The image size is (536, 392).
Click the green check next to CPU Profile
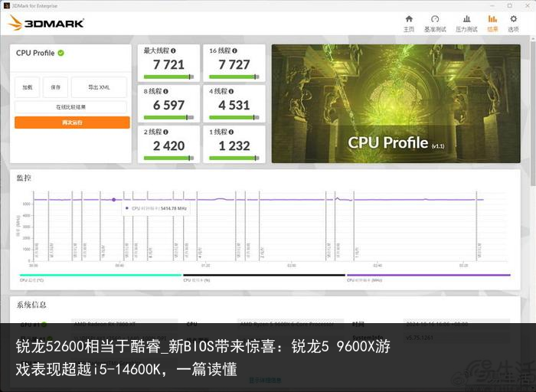[x=60, y=53]
